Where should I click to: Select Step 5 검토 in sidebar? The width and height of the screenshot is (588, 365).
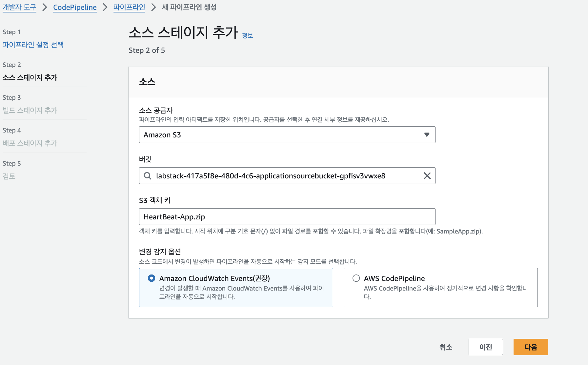(9, 176)
